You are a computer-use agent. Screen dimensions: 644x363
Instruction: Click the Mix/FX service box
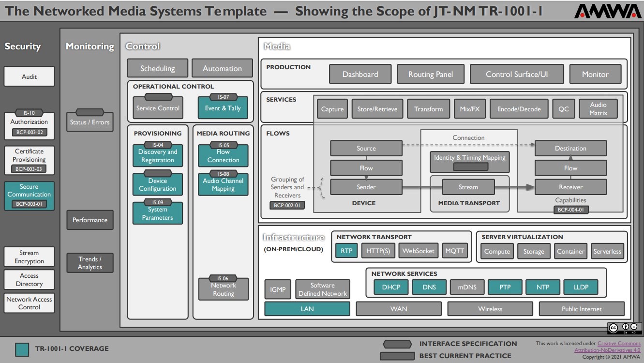(470, 109)
